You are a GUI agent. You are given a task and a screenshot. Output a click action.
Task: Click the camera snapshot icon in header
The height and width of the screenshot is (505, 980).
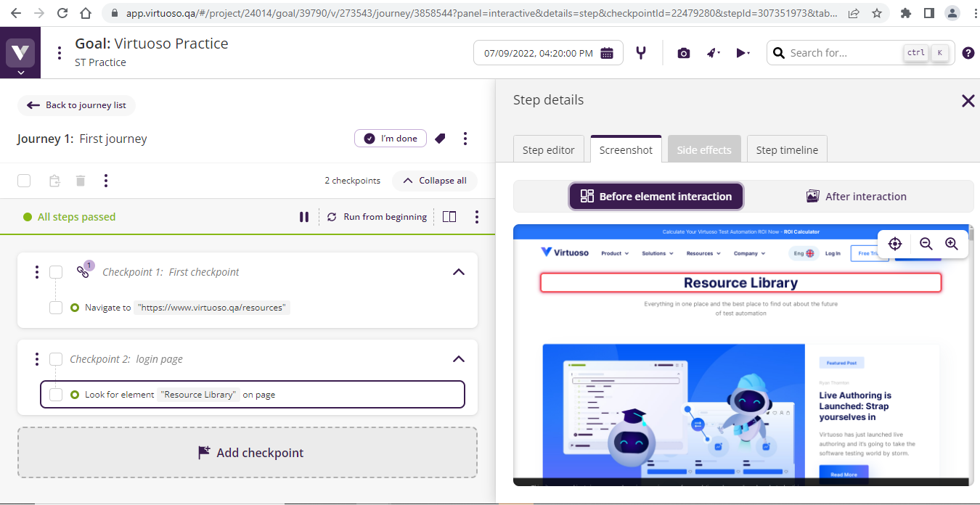(683, 53)
